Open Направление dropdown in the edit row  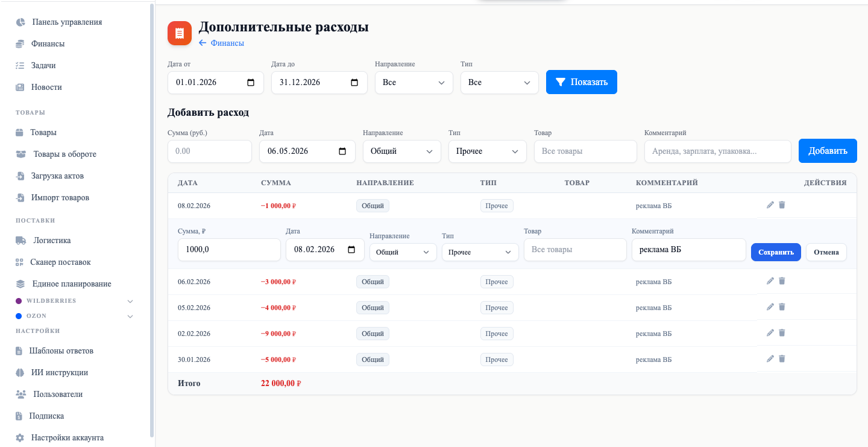point(403,252)
